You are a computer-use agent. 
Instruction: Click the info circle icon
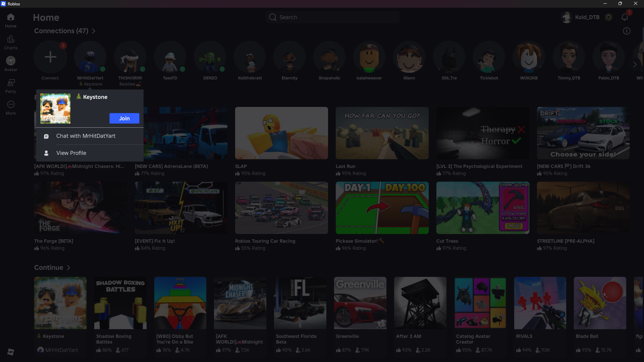627,31
